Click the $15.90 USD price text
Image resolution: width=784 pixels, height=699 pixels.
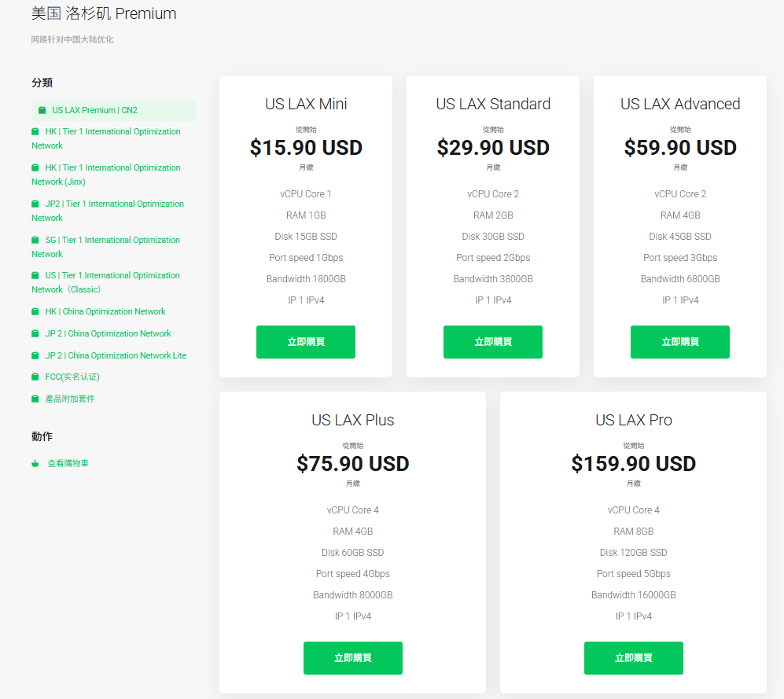(306, 148)
